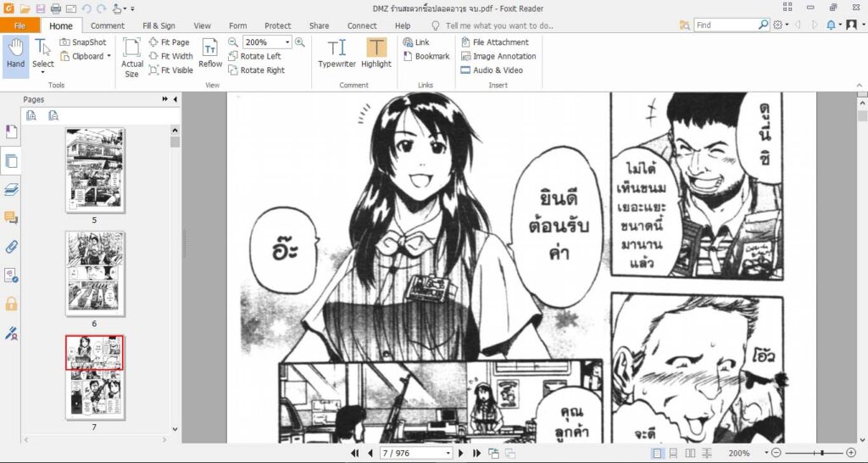Open the View ribbon tab

tap(202, 25)
